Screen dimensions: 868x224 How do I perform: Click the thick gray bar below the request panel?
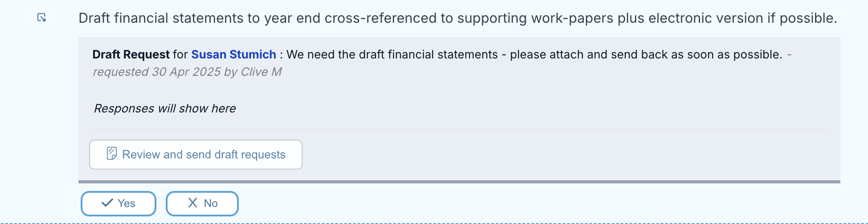point(459,182)
